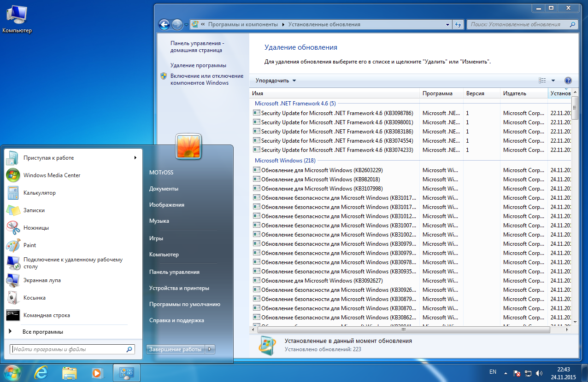Click search magnifier in window search box
The image size is (588, 382).
coord(572,24)
